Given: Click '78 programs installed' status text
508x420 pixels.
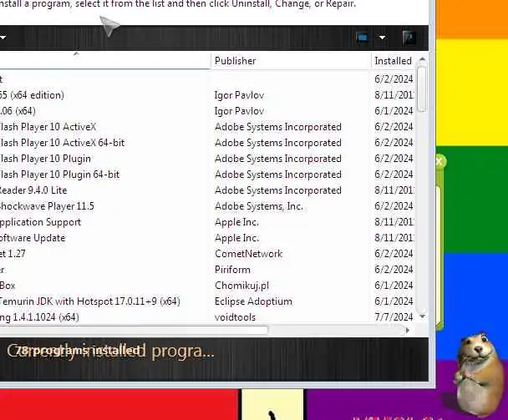Looking at the screenshot, I should [x=78, y=351].
